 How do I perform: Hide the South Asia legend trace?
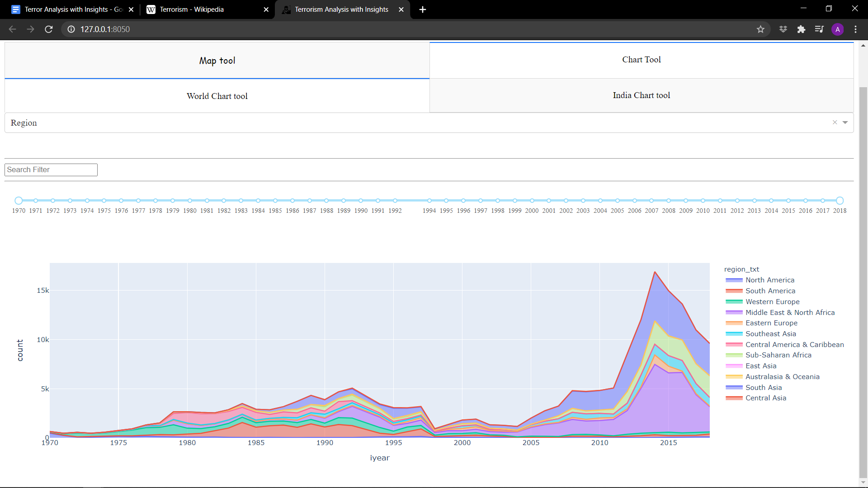pos(763,388)
